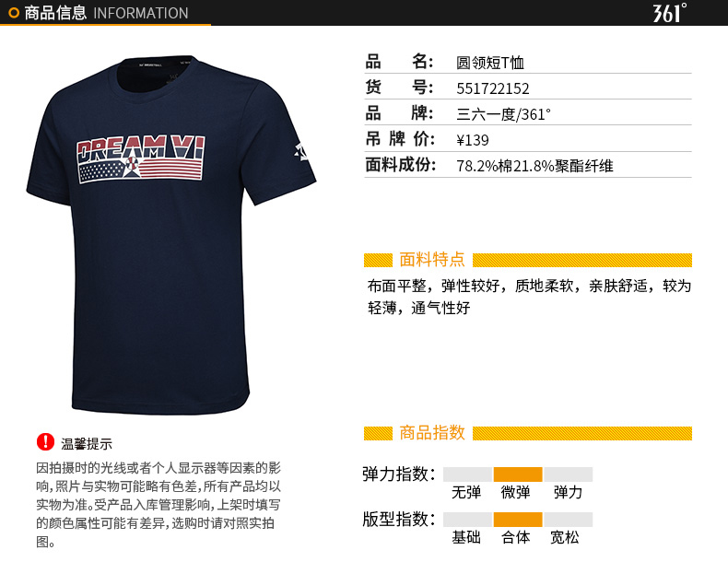Click the tag price ¥139
Image resolution: width=728 pixels, height=562 pixels.
coord(472,140)
